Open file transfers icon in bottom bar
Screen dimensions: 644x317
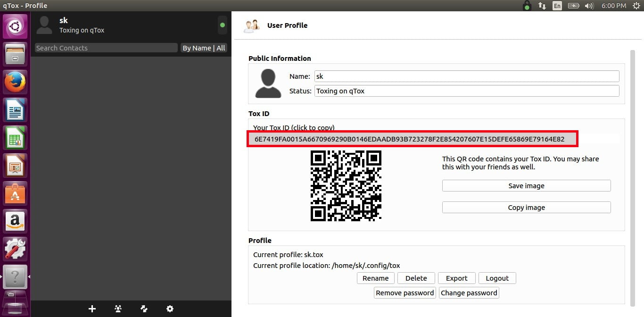(x=144, y=309)
